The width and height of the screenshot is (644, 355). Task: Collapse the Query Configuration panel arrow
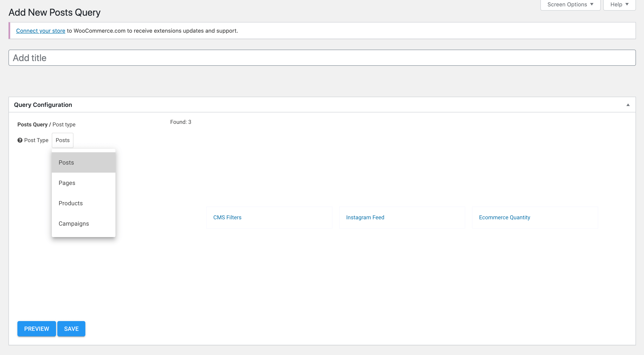[x=628, y=105]
